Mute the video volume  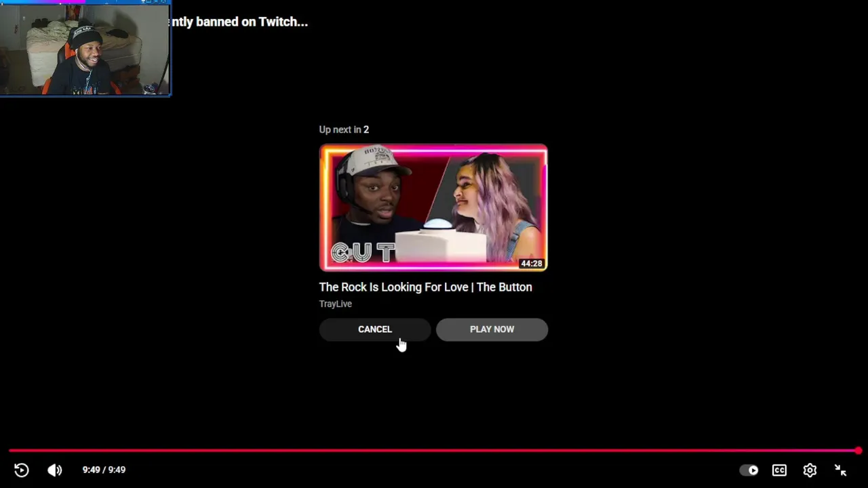55,470
